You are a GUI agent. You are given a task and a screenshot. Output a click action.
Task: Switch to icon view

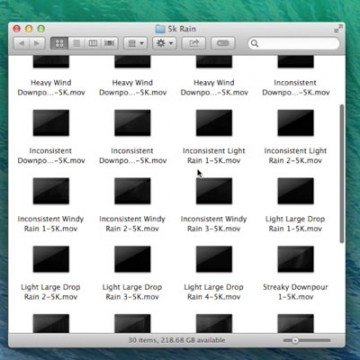(59, 43)
